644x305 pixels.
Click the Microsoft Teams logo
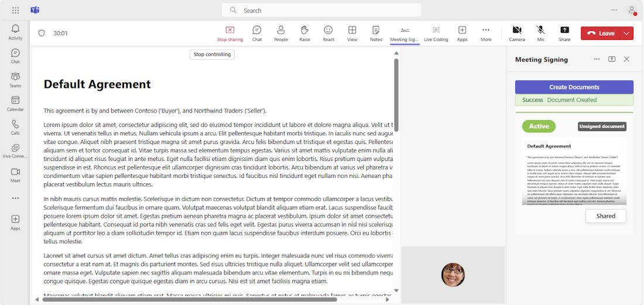(35, 11)
